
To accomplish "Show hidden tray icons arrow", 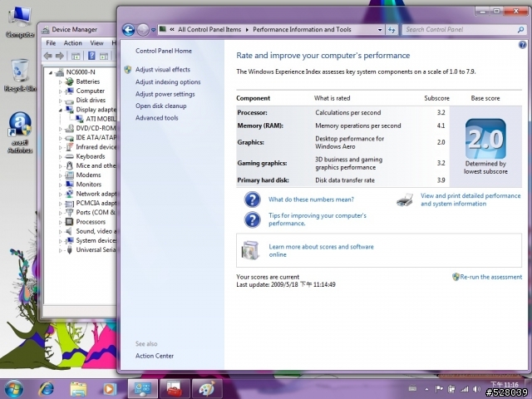I will pos(426,389).
